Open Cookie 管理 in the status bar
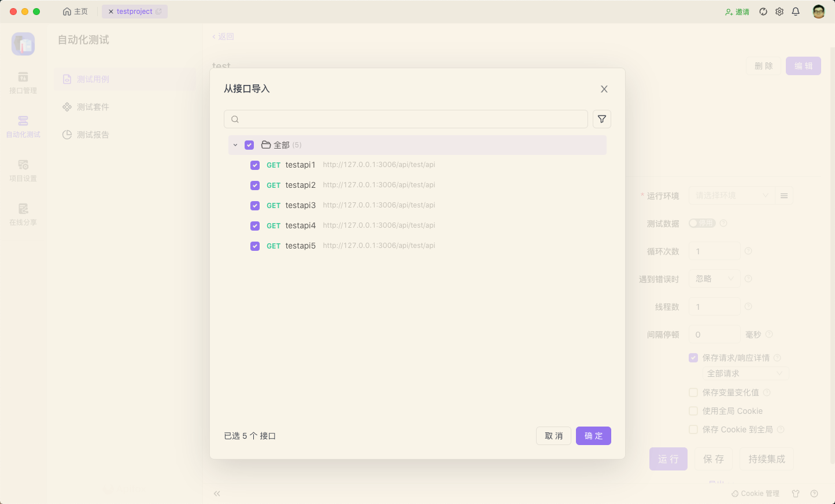Viewport: 835px width, 504px height. [755, 494]
